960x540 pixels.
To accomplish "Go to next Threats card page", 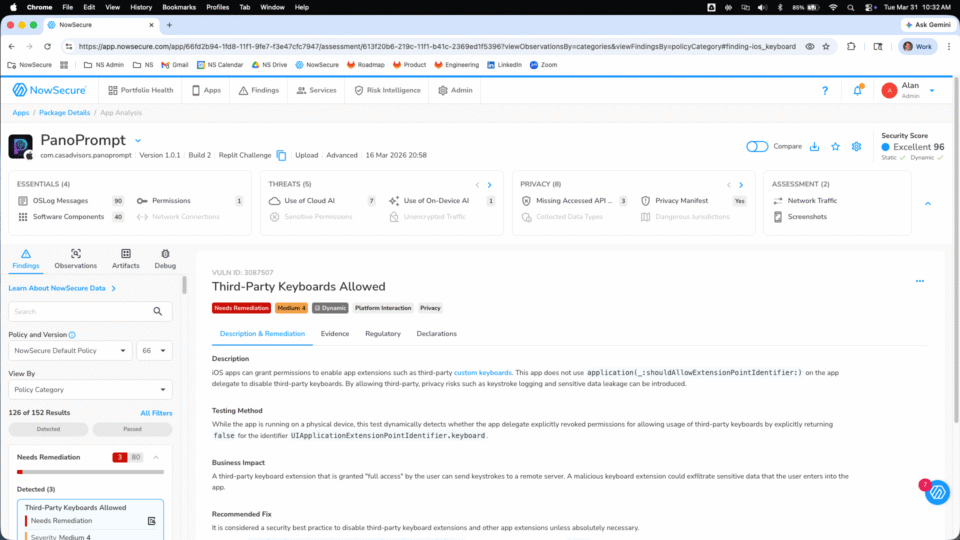I will [x=489, y=185].
